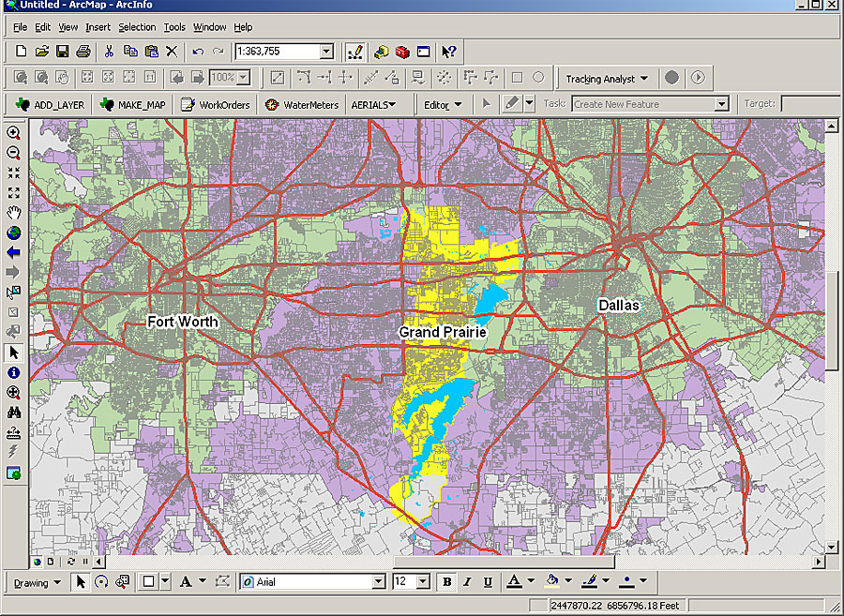844x616 pixels.
Task: Expand the Drawing menu
Action: point(38,582)
